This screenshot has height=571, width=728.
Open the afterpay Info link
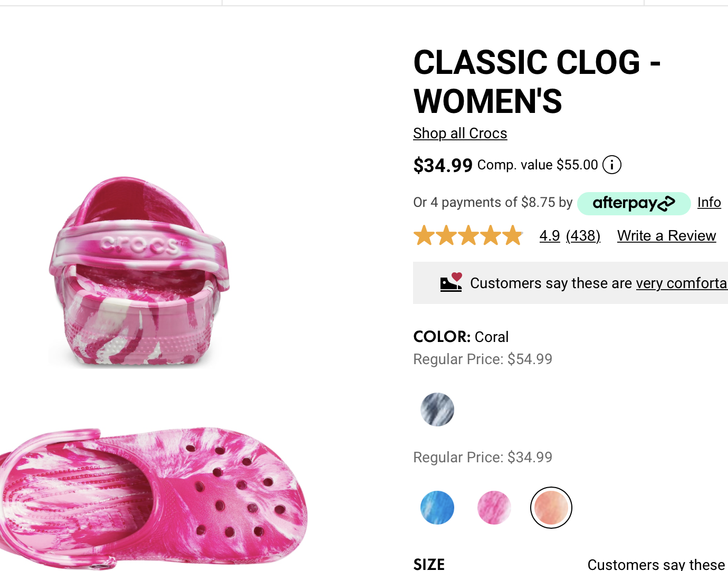[x=709, y=203]
